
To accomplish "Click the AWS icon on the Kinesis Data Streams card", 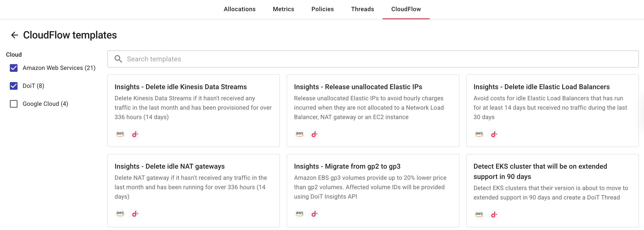I will [120, 134].
